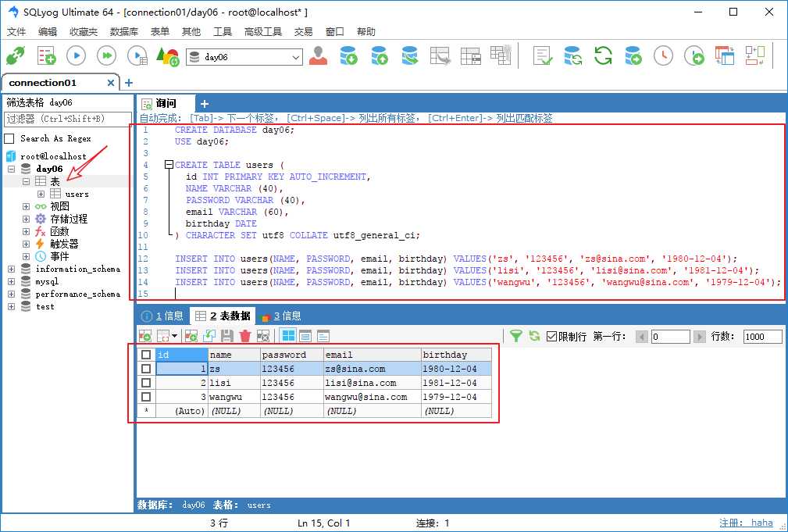
Task: Click the cancel changes icon
Action: coord(263,336)
